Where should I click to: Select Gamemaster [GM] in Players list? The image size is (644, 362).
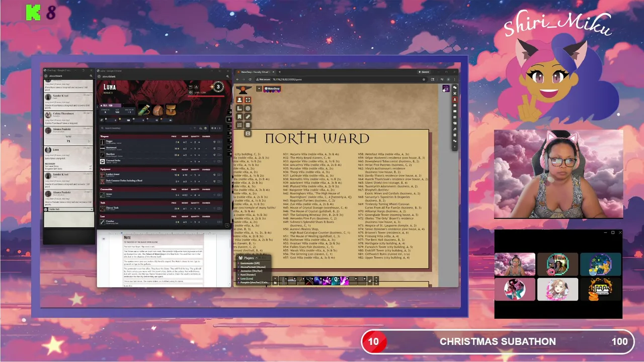point(249,263)
